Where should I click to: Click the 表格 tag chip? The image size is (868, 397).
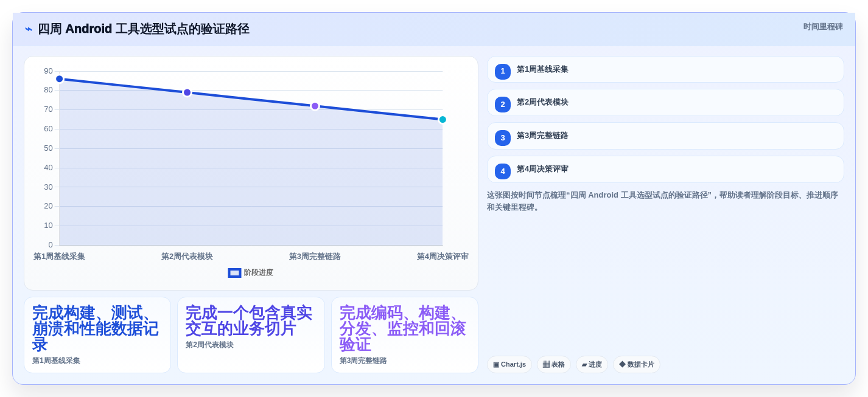point(554,365)
